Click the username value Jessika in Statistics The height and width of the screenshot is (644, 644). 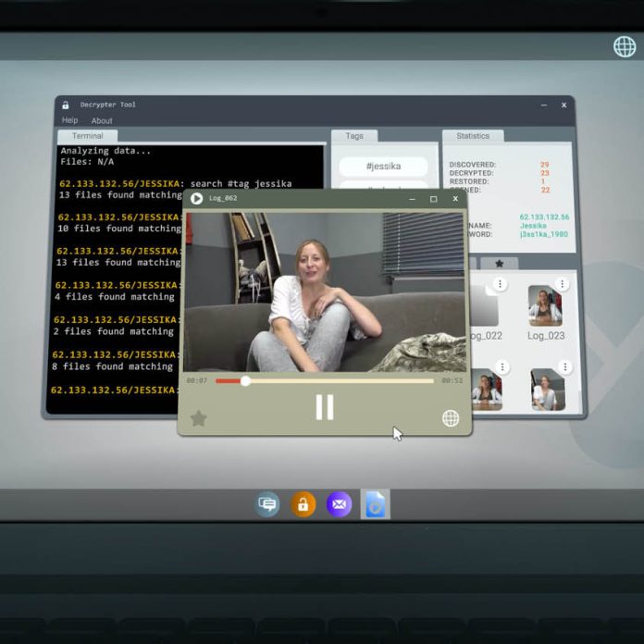[x=533, y=226]
